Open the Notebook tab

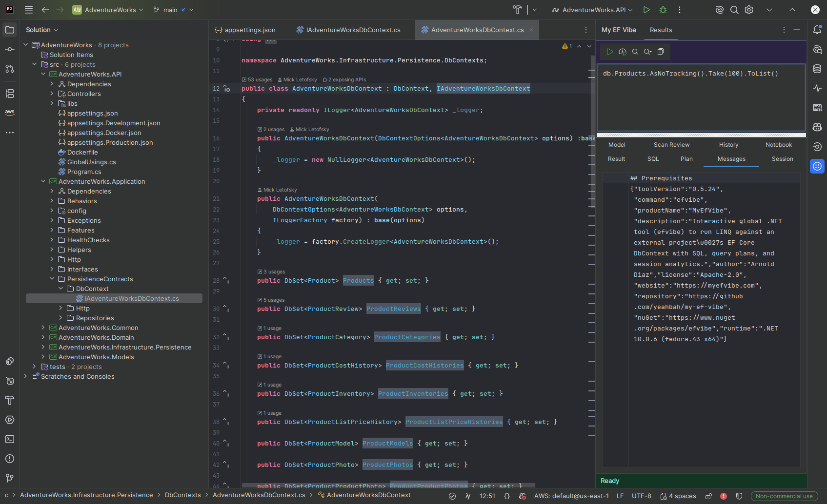pos(779,145)
